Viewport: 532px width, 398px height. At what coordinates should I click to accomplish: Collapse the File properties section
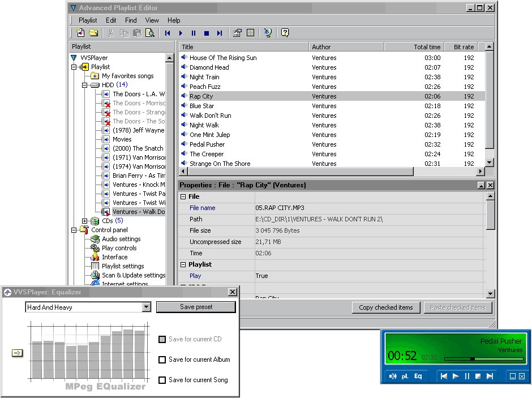pyautogui.click(x=183, y=197)
